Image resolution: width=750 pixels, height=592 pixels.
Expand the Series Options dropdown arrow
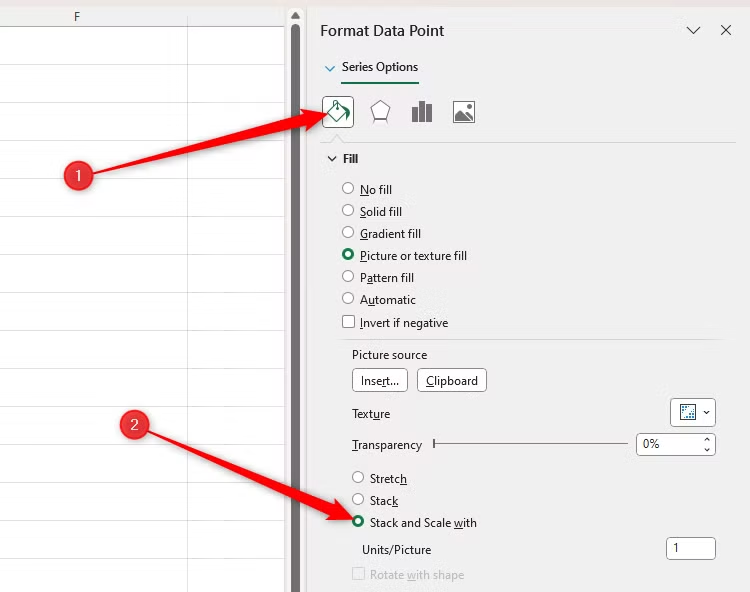point(330,68)
